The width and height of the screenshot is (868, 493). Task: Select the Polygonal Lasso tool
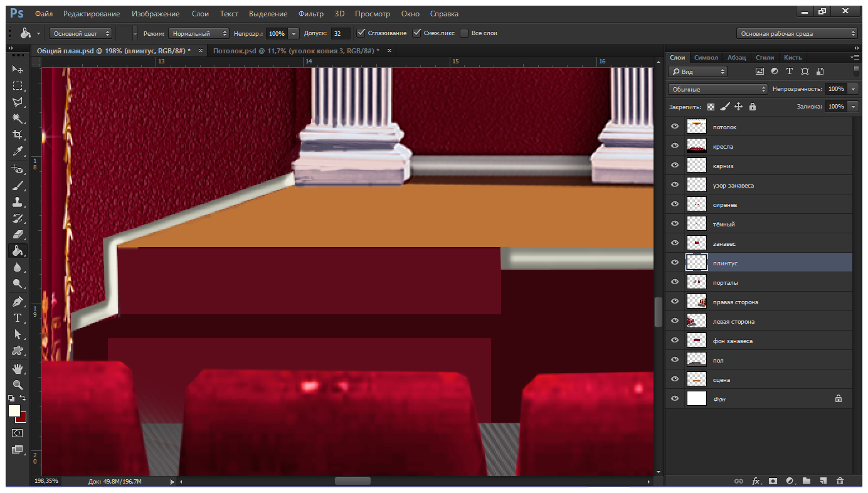[x=18, y=102]
